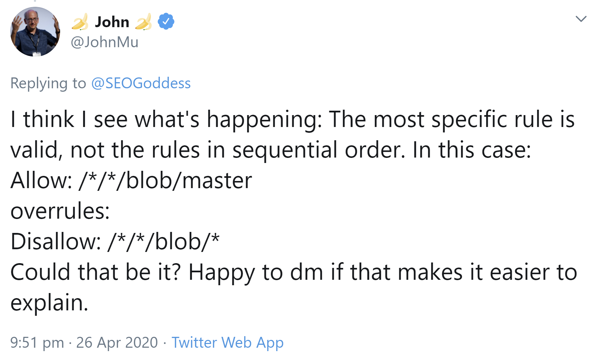The height and width of the screenshot is (364, 600).
Task: Open the @JohnMu handle
Action: (105, 42)
